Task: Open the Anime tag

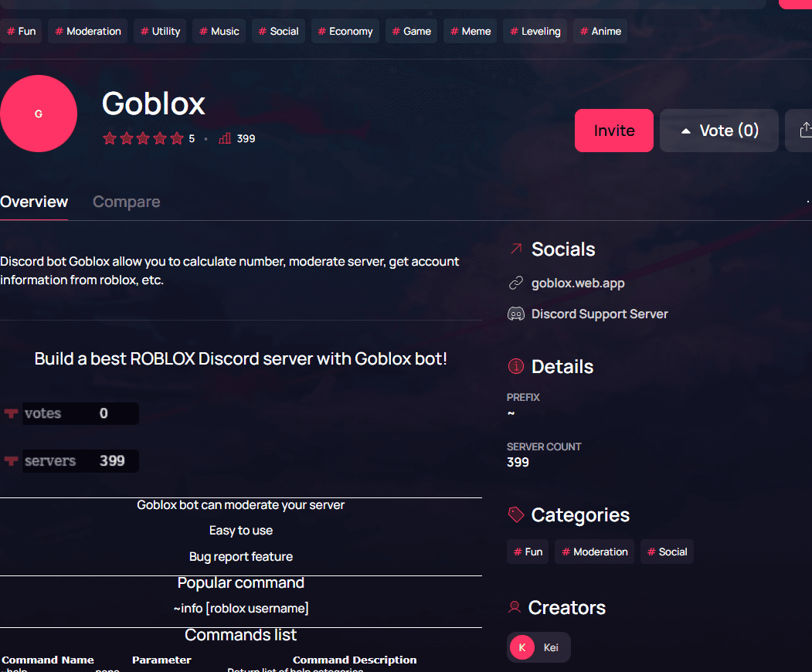Action: tap(600, 31)
